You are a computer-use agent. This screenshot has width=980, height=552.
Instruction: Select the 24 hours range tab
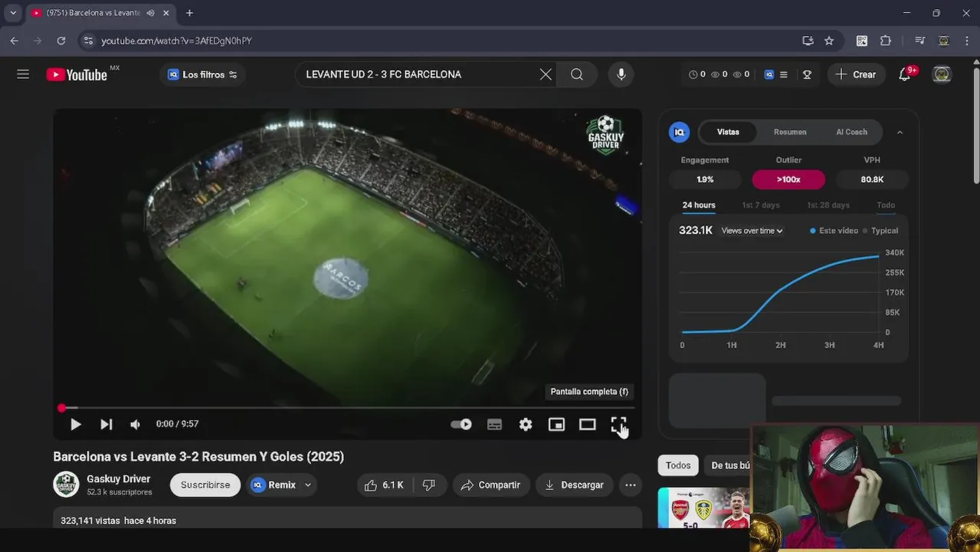point(699,205)
